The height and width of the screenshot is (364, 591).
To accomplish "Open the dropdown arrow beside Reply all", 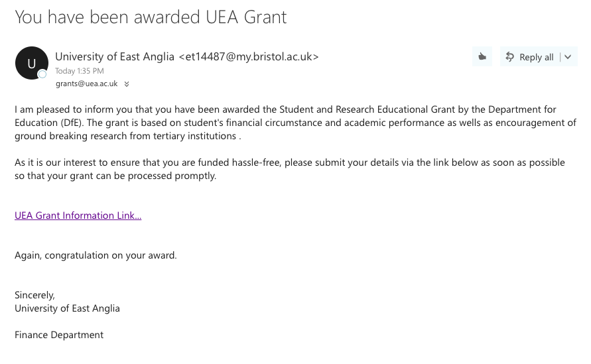I will 568,57.
